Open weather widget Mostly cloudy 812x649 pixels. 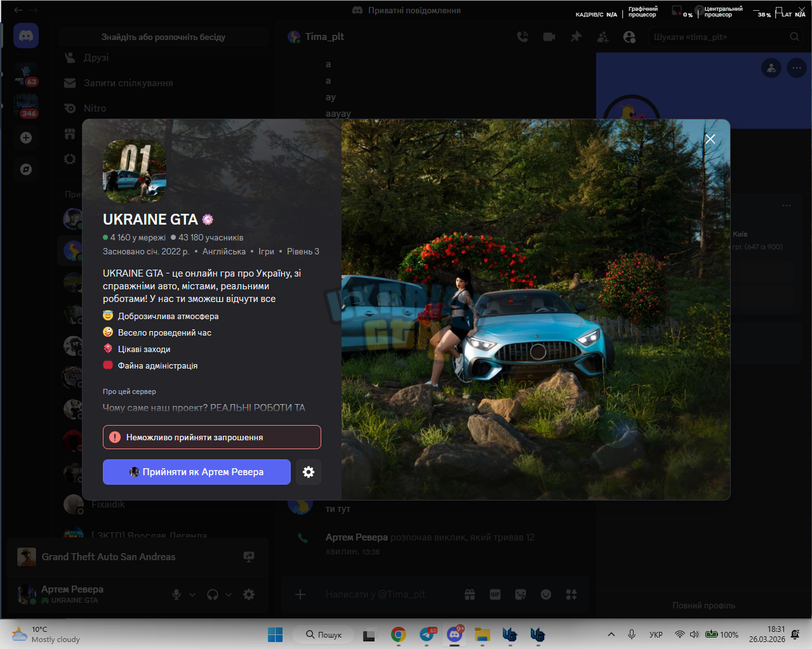click(x=46, y=634)
